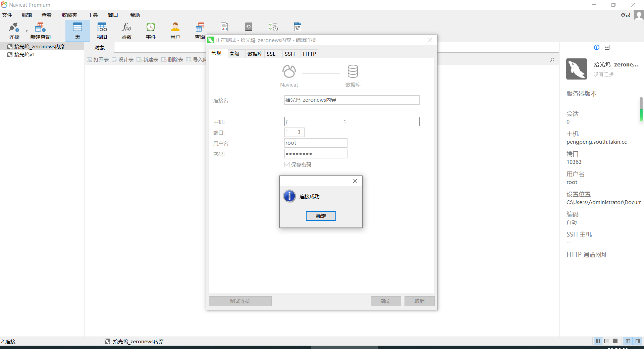Viewport: 644px width, 349px height.
Task: Click 设计表 in the object toolbar
Action: coord(123,59)
